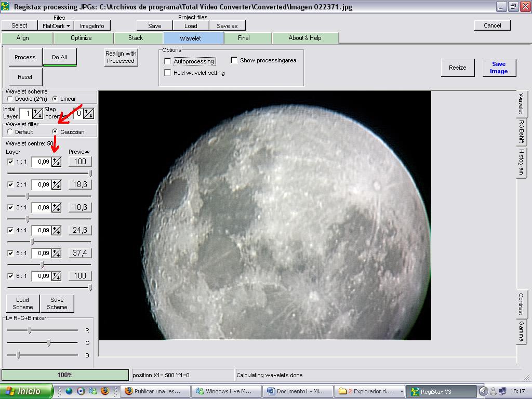Toggle the layer 1:1 checkbox
Screen dimensions: 532x399
coord(10,162)
